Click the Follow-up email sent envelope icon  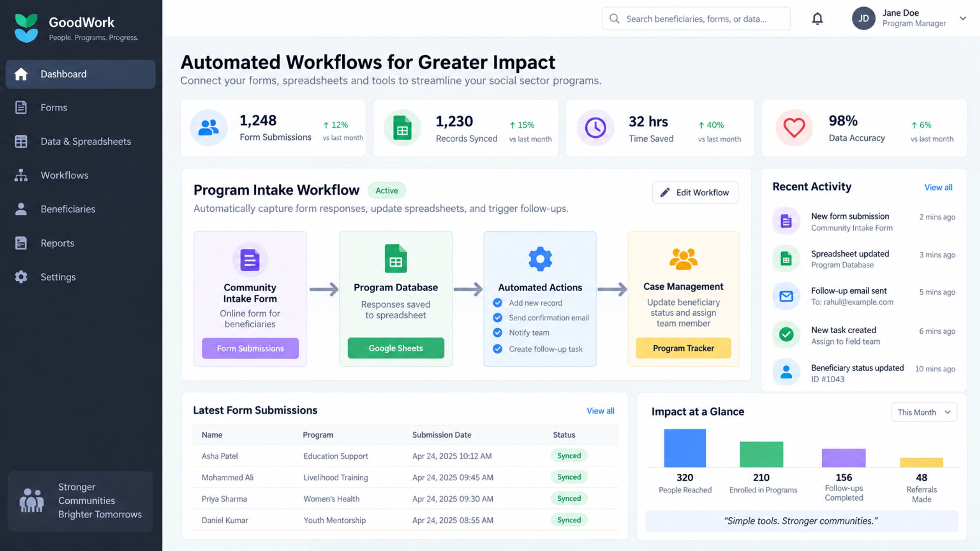pos(786,296)
